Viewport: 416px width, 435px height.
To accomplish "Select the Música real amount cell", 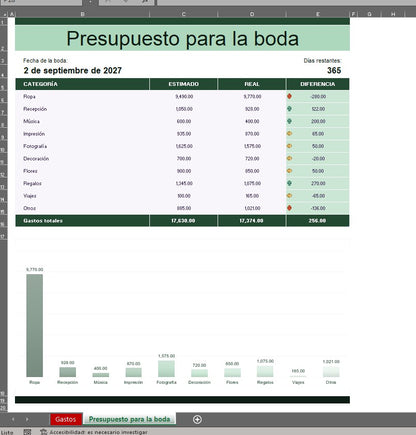I will 252,121.
